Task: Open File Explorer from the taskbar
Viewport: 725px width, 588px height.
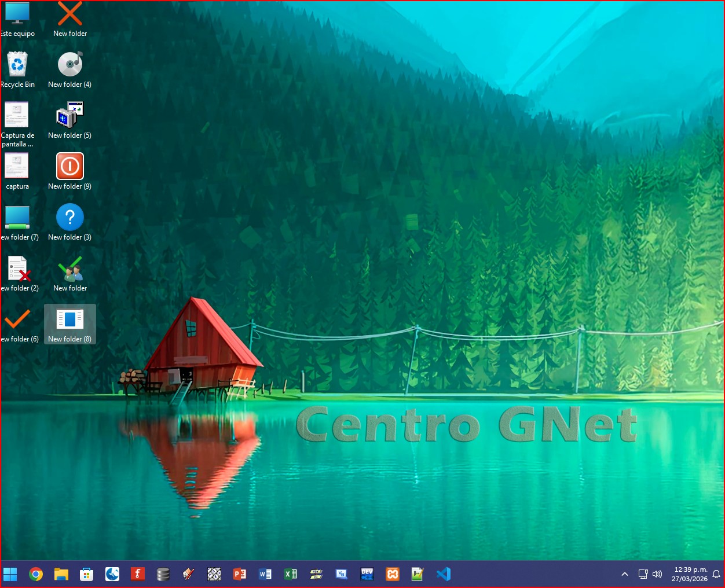Action: [x=61, y=574]
